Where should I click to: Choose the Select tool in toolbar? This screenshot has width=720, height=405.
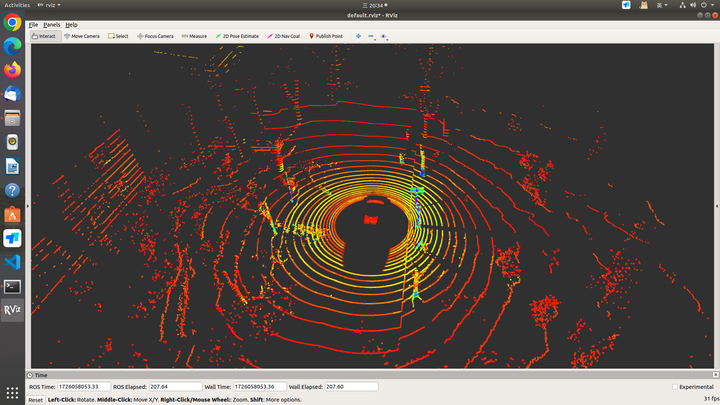pos(118,36)
